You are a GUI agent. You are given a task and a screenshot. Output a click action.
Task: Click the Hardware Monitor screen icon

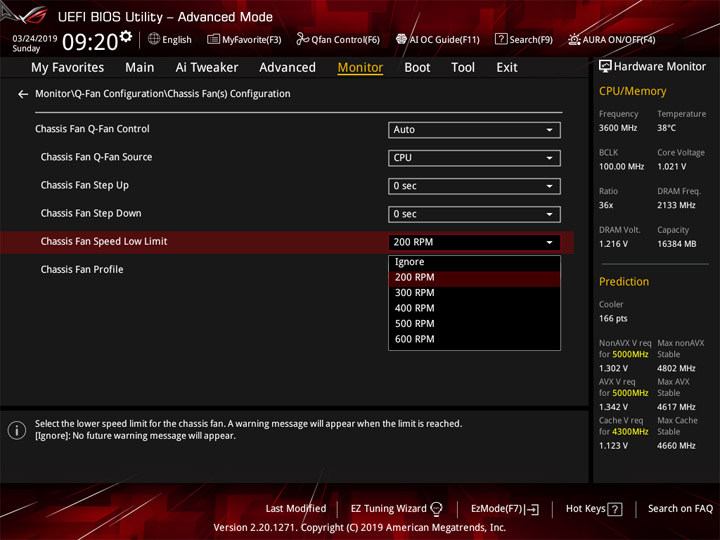[x=605, y=66]
